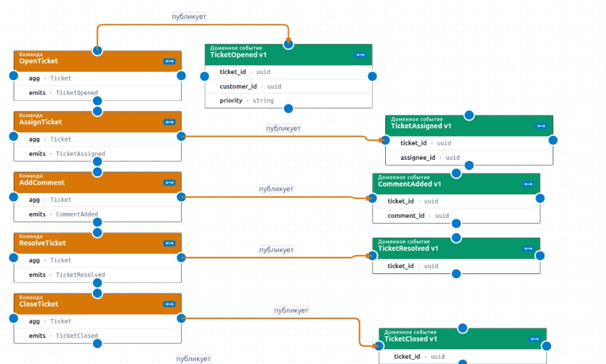606x364 pixels.
Task: Select the TicketResolved v1 event header
Action: tap(456, 248)
